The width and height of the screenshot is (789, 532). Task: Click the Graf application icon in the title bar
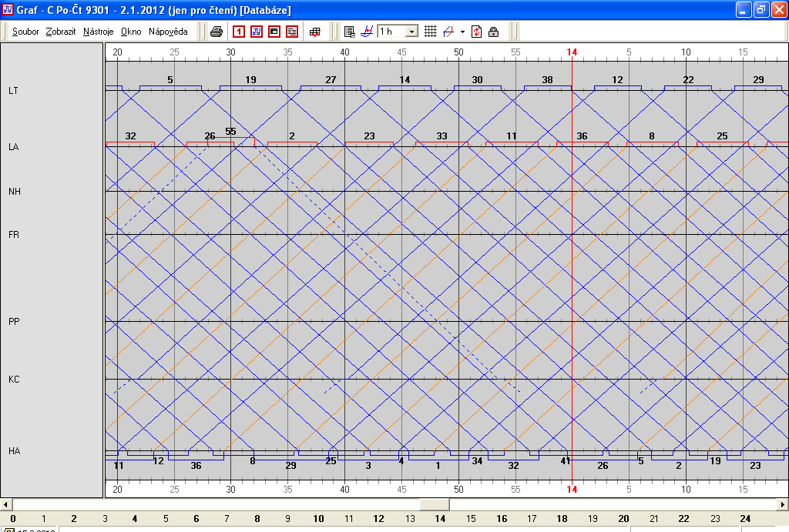[x=8, y=9]
